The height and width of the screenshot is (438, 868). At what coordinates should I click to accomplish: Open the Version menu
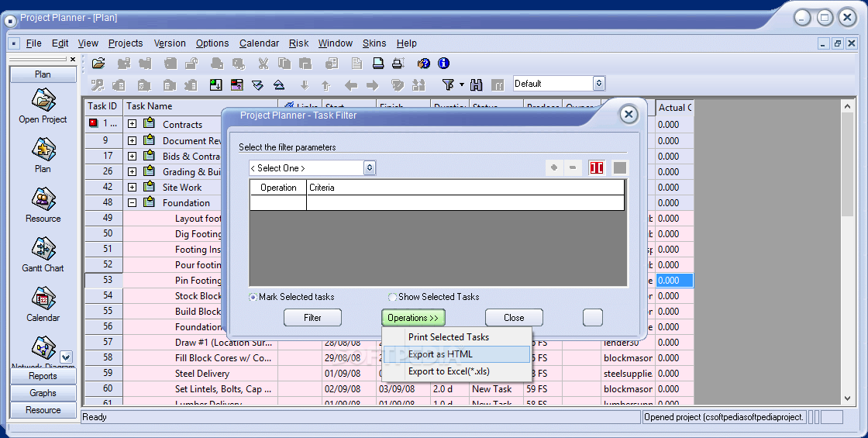(x=170, y=43)
